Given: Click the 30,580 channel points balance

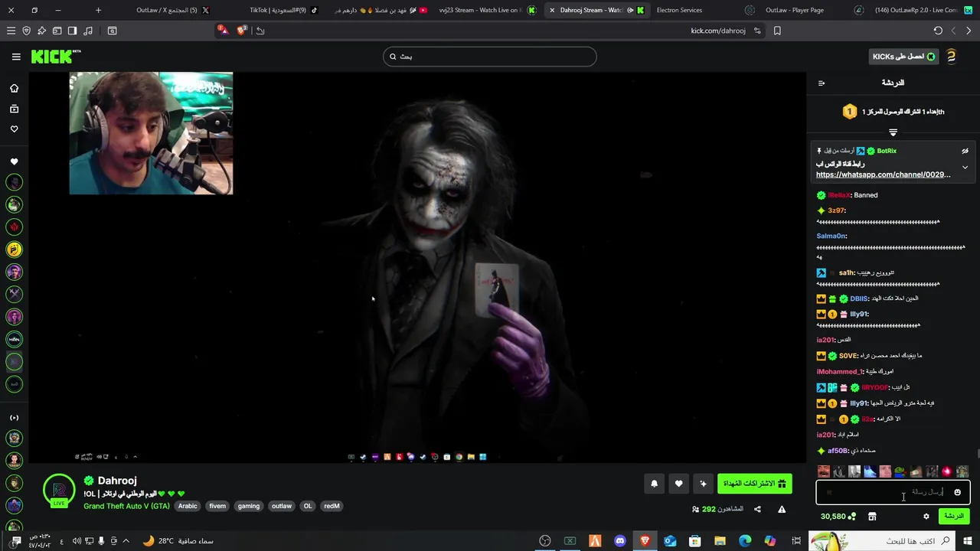Looking at the screenshot, I should pyautogui.click(x=838, y=517).
